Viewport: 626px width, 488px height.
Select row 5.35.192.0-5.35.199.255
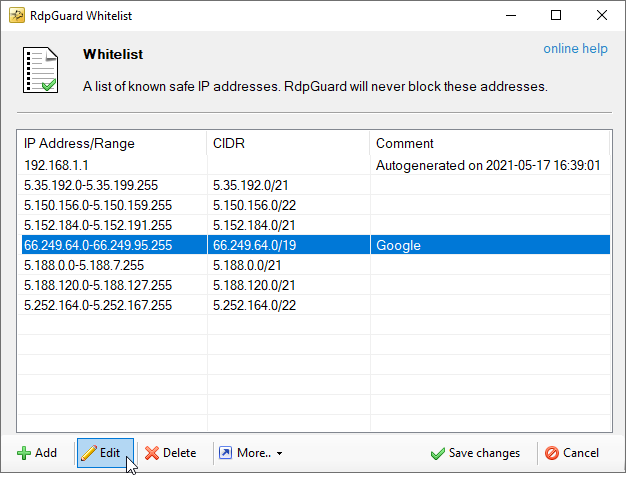(x=314, y=185)
